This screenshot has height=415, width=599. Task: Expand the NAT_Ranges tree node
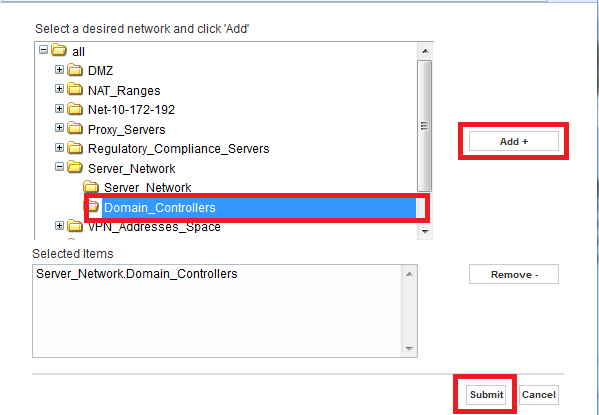59,89
